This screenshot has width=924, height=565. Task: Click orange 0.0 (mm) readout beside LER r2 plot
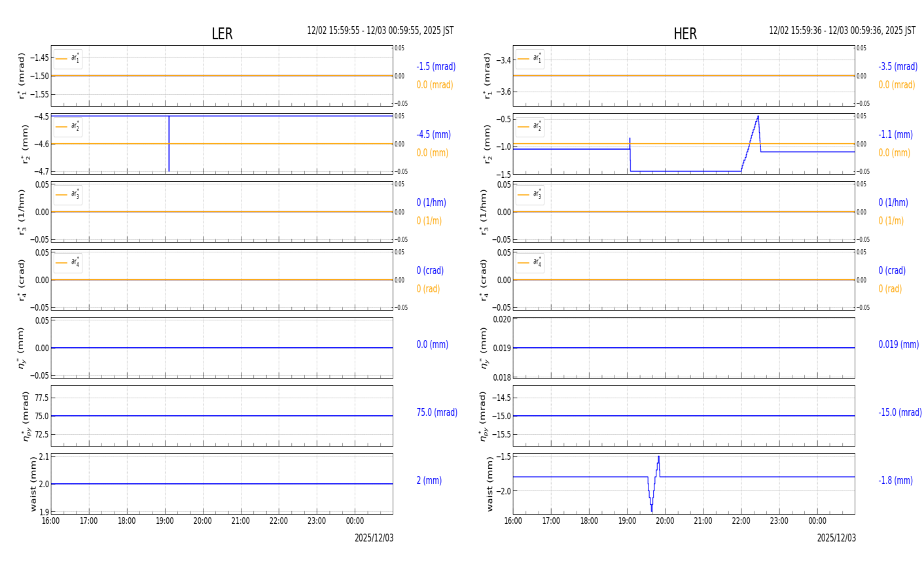pyautogui.click(x=433, y=153)
